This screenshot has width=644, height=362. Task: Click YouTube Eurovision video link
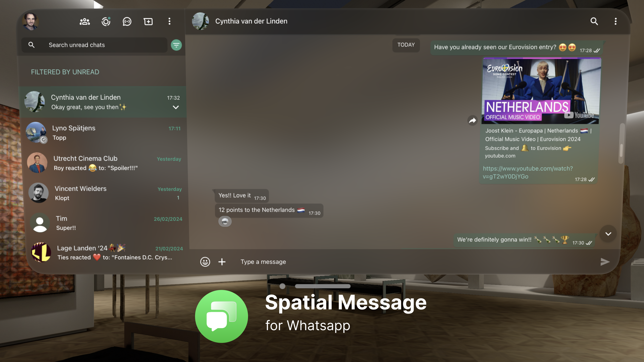click(x=528, y=172)
